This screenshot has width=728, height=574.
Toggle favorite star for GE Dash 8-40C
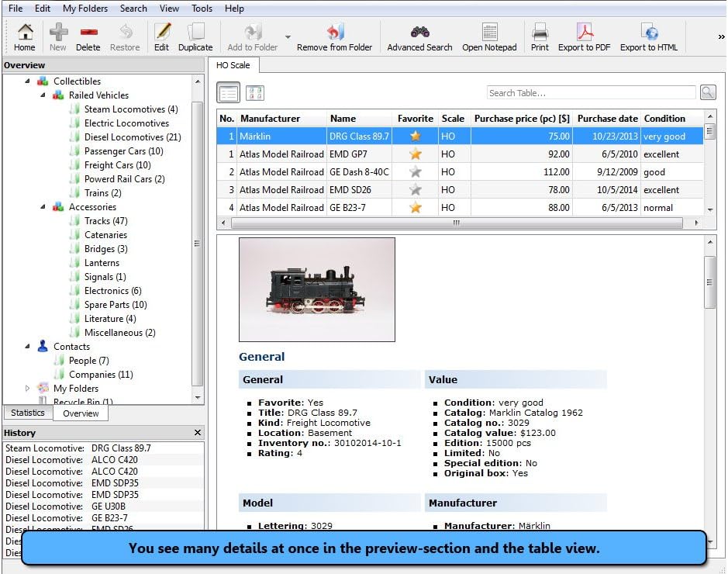(x=416, y=172)
